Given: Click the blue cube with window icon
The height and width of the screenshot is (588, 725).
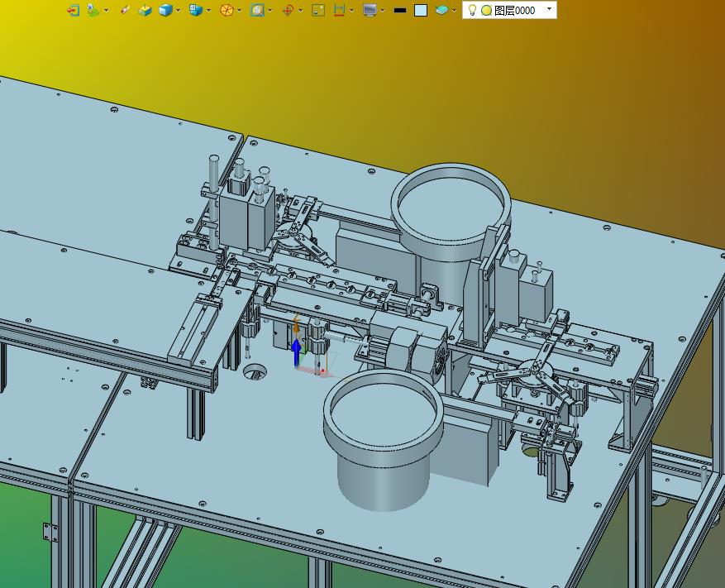Looking at the screenshot, I should click(x=196, y=10).
